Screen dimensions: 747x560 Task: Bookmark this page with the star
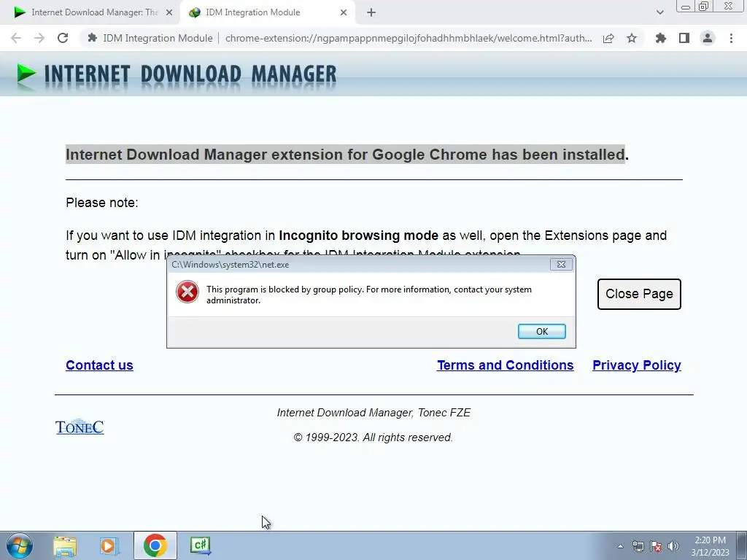coord(632,38)
